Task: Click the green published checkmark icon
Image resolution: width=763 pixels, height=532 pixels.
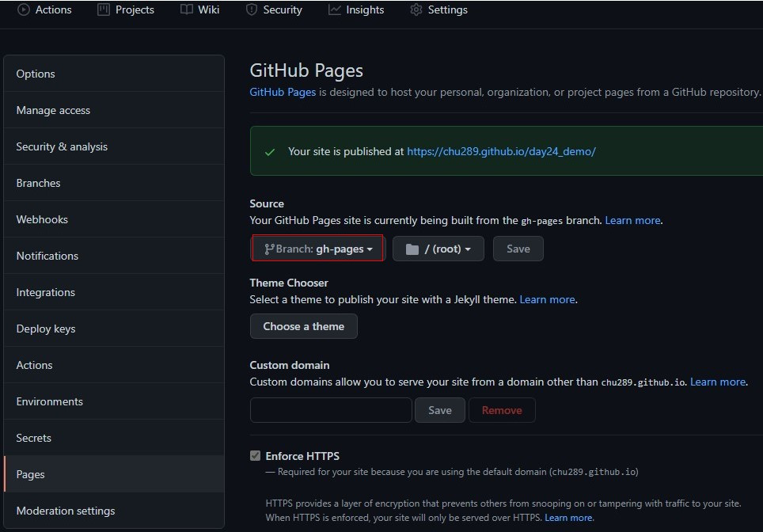Action: pos(270,152)
